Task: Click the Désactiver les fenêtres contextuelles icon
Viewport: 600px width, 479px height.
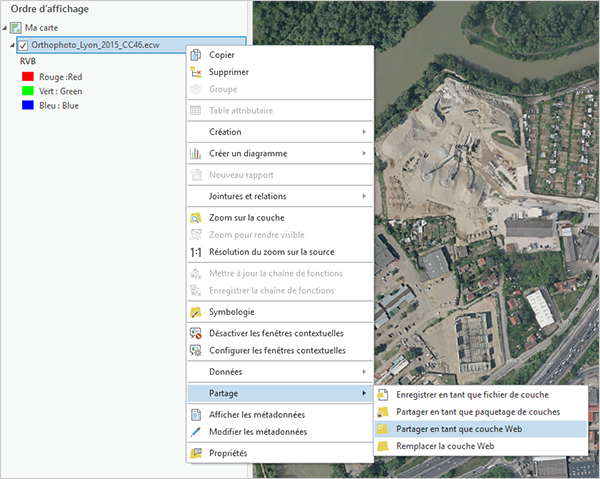Action: point(196,333)
